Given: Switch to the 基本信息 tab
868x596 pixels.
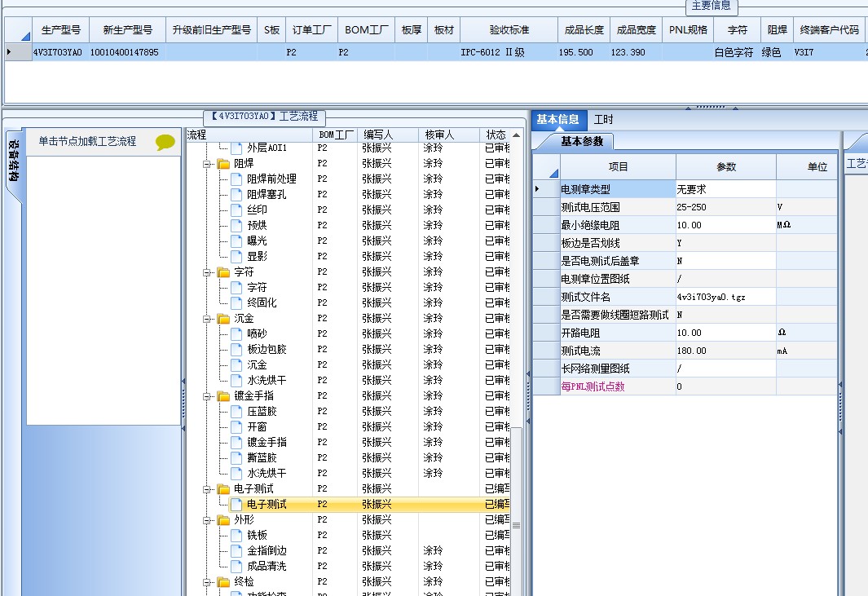Looking at the screenshot, I should pyautogui.click(x=557, y=120).
